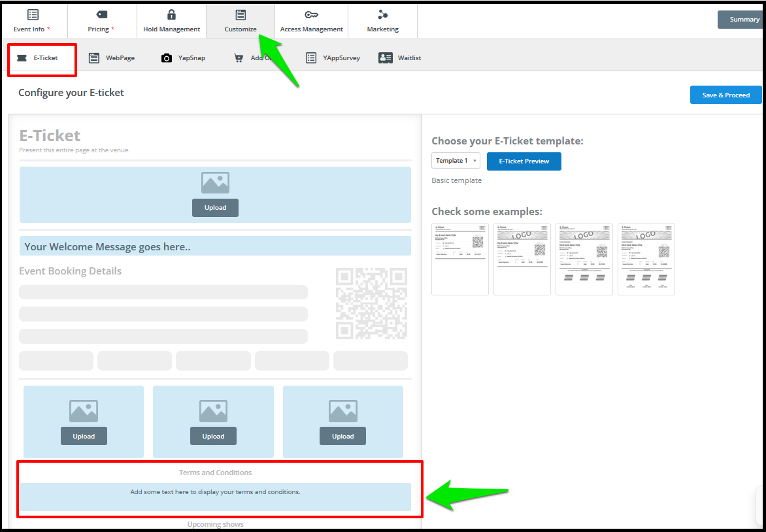Upload the ticket banner image

(x=216, y=208)
